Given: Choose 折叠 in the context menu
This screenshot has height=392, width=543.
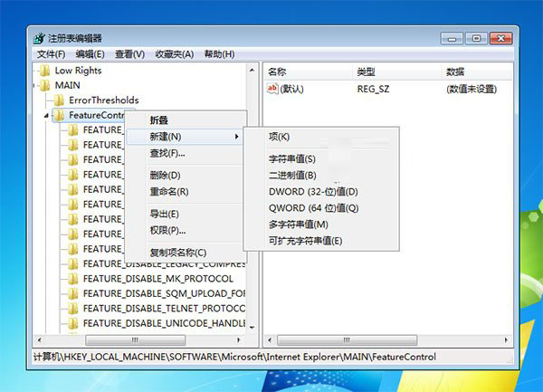Looking at the screenshot, I should click(x=186, y=120).
